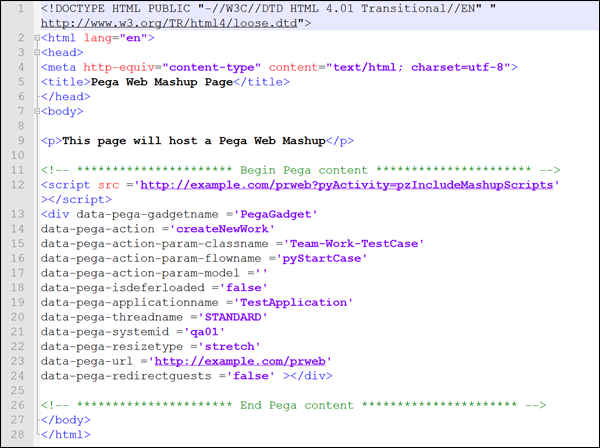Click the <meta tag name on line 4
The height and width of the screenshot is (448, 600).
tap(59, 67)
